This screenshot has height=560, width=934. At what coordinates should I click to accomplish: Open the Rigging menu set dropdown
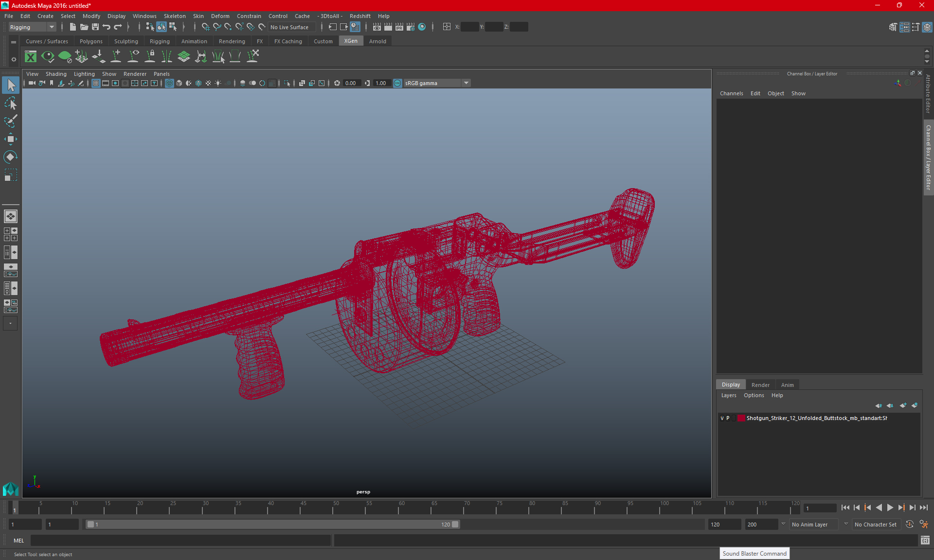coord(32,27)
